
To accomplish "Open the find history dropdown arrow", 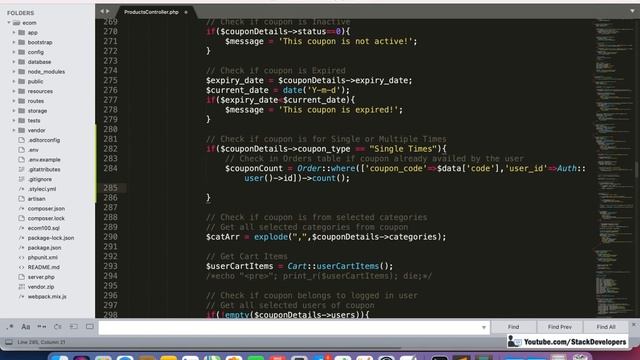I will click(x=484, y=327).
